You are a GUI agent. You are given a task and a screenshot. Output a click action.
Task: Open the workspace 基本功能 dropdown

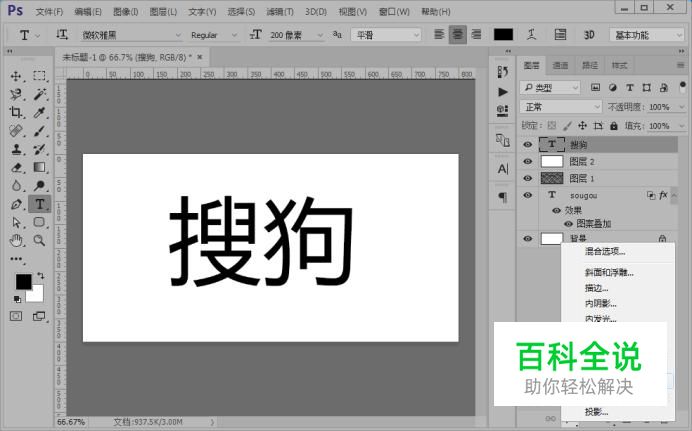[x=647, y=35]
